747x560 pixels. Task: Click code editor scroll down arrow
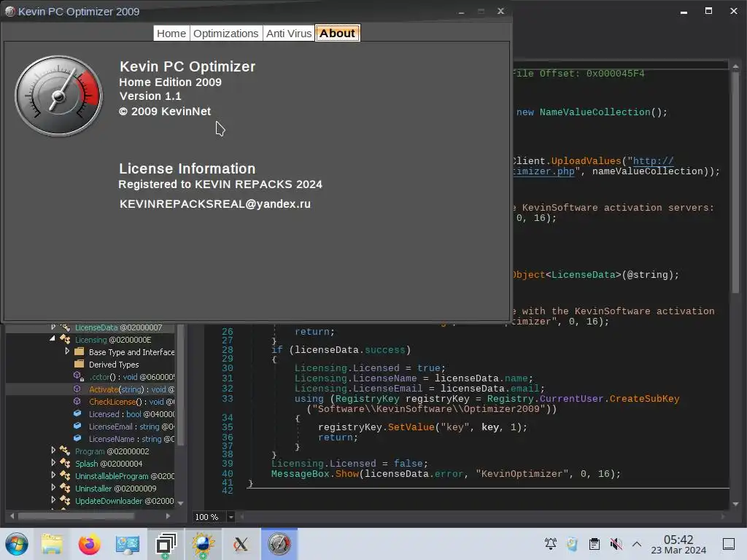click(735, 504)
